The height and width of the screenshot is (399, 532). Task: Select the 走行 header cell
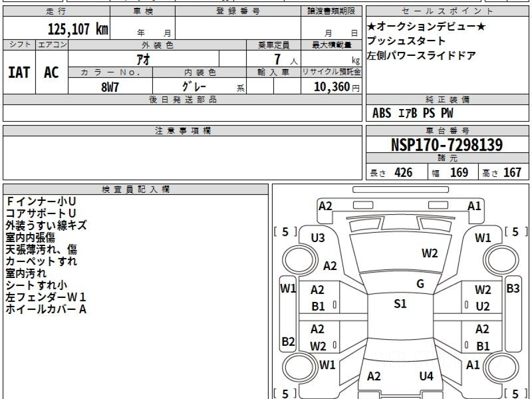pos(56,12)
